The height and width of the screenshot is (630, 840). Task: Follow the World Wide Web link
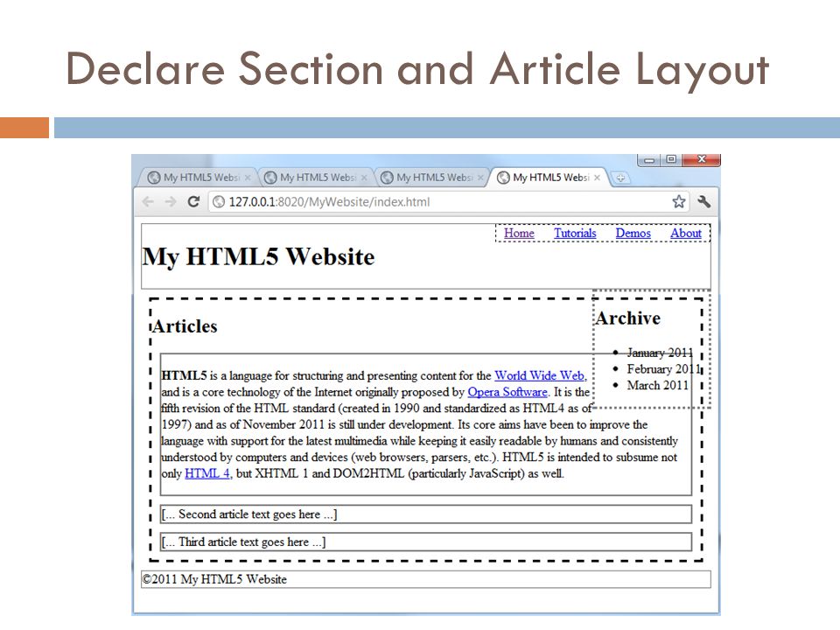click(540, 375)
